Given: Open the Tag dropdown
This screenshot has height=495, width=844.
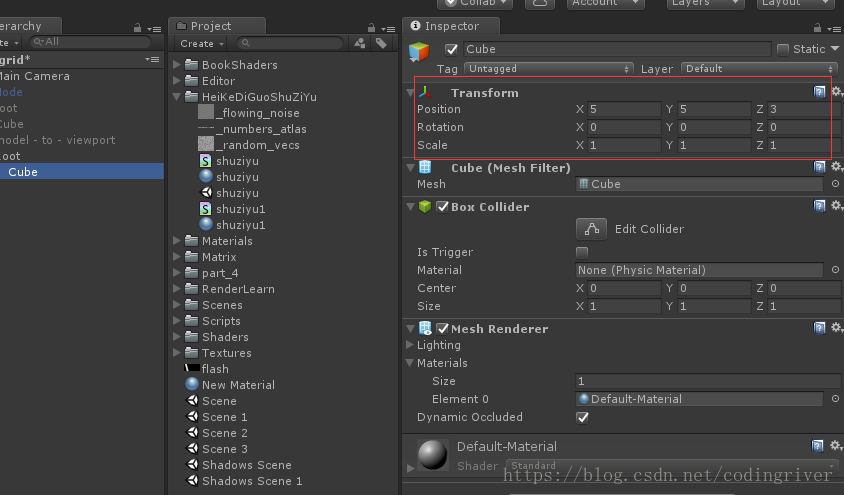Looking at the screenshot, I should pyautogui.click(x=548, y=69).
